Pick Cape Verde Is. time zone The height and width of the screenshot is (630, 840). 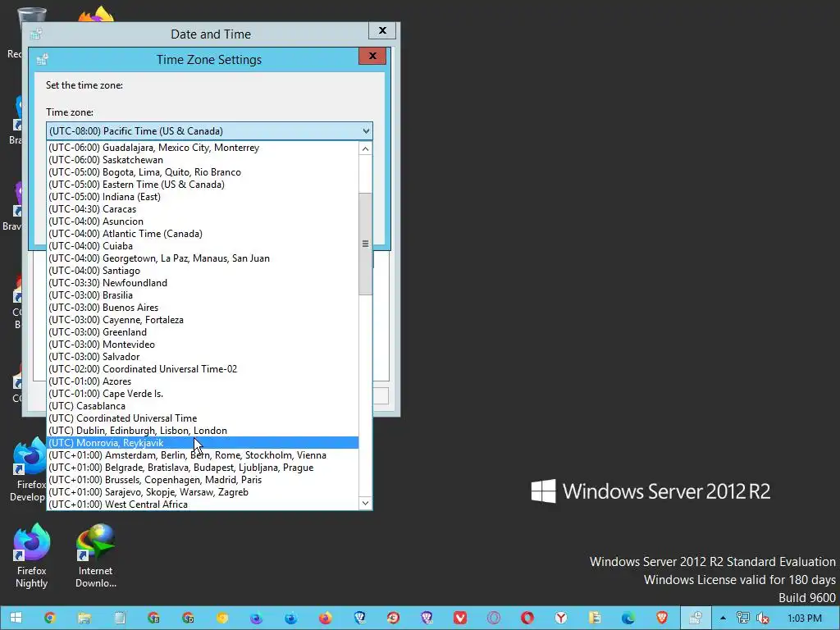[x=203, y=394]
